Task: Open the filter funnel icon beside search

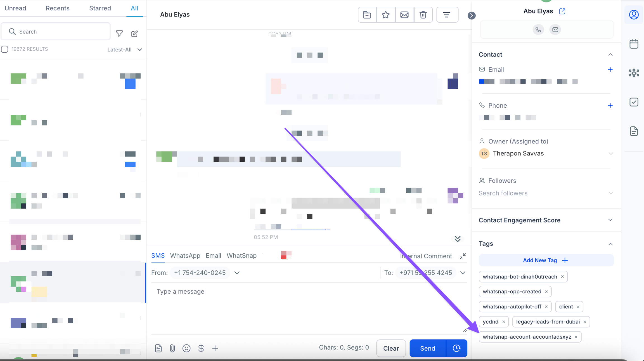Action: click(119, 34)
